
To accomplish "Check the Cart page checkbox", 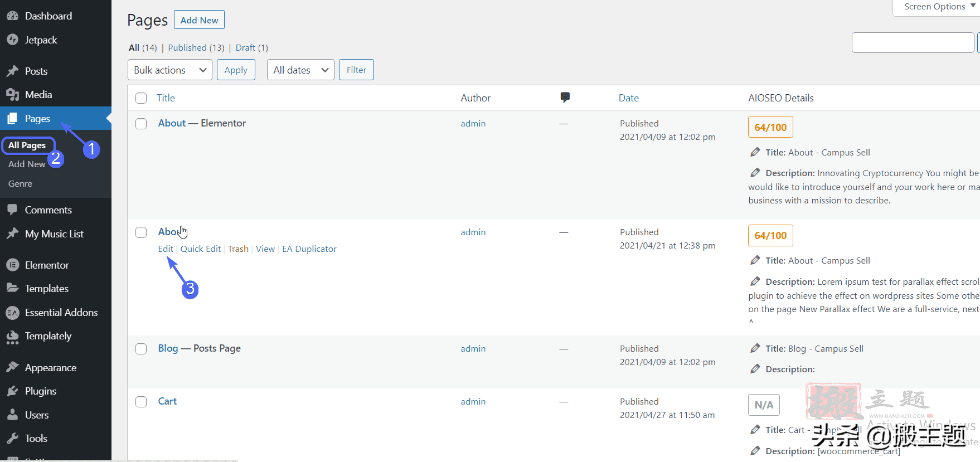I will click(141, 402).
